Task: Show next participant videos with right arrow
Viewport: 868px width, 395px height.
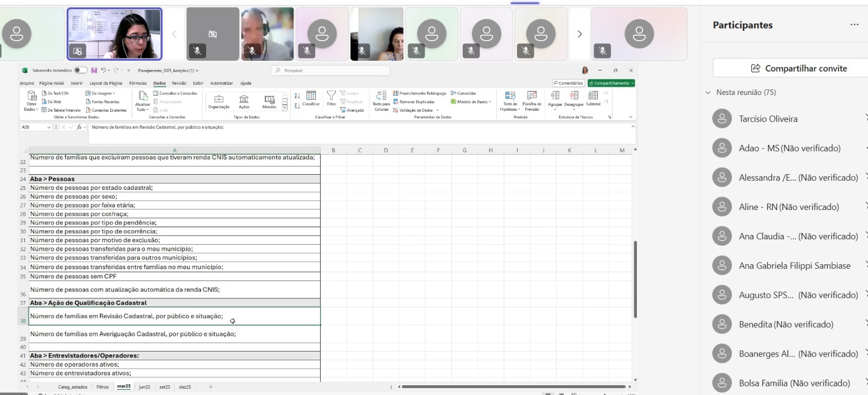Action: coord(579,34)
